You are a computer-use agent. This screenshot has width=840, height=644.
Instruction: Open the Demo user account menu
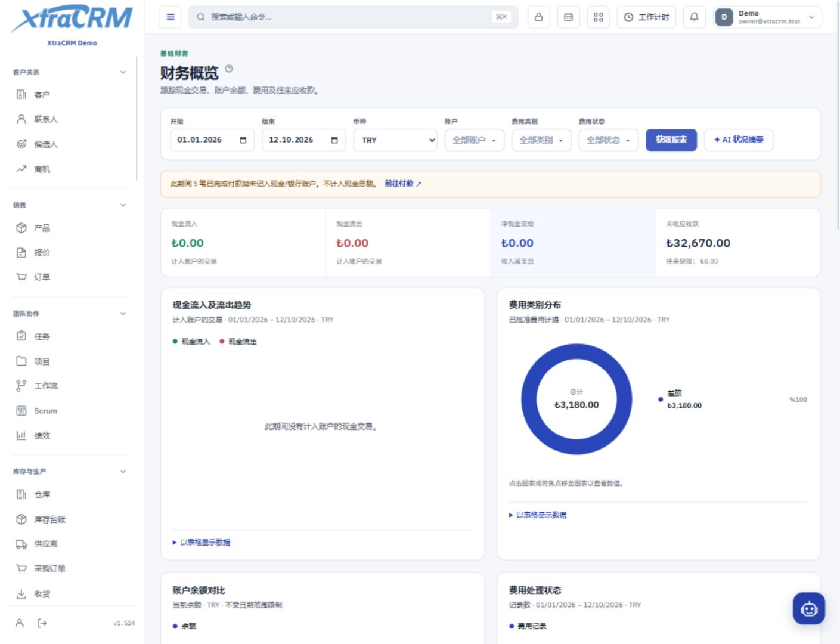(x=767, y=17)
